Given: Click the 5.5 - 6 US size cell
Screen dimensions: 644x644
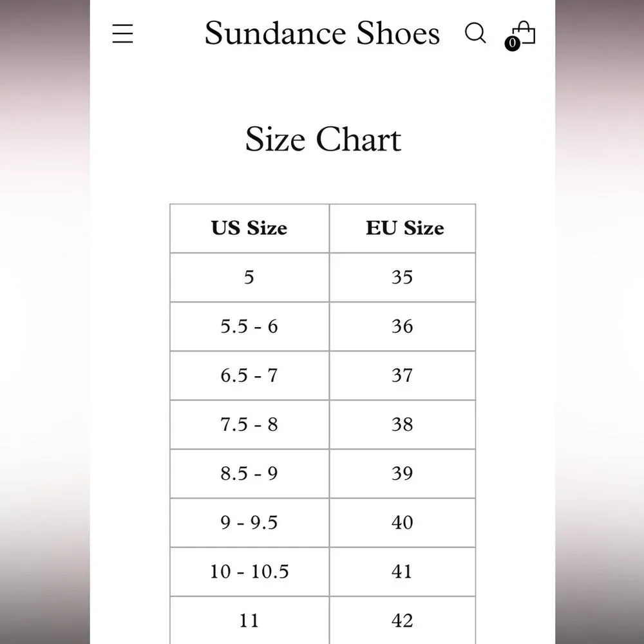Looking at the screenshot, I should (x=249, y=327).
